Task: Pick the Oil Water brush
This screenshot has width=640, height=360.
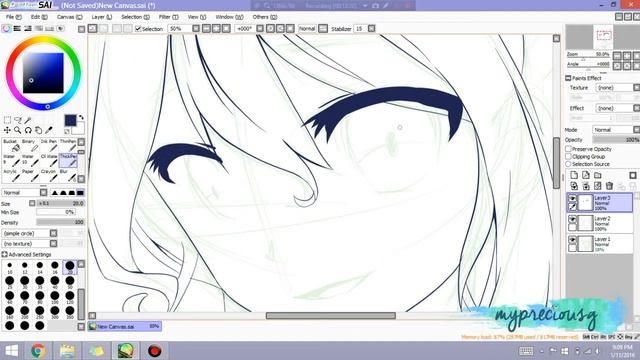Action: point(49,160)
